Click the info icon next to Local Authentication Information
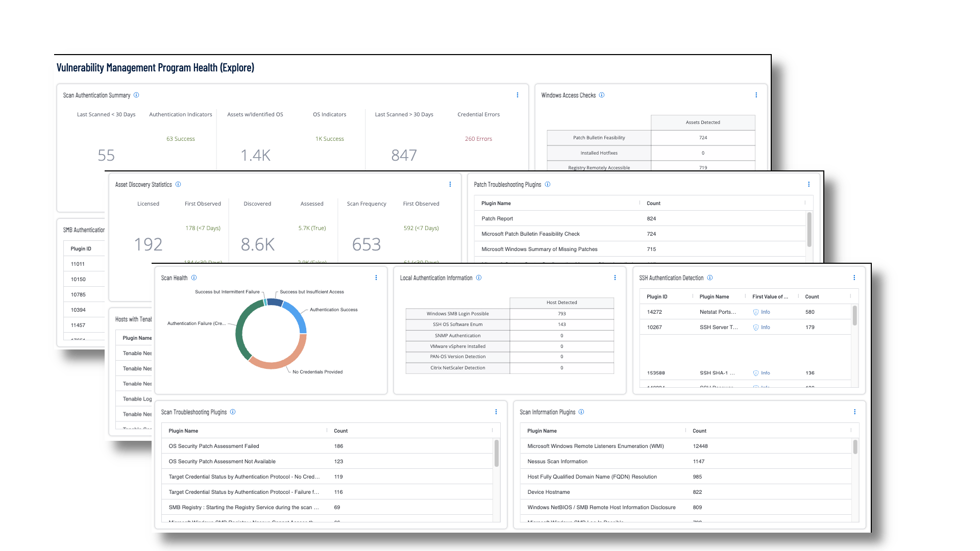Image resolution: width=980 pixels, height=551 pixels. pyautogui.click(x=479, y=278)
